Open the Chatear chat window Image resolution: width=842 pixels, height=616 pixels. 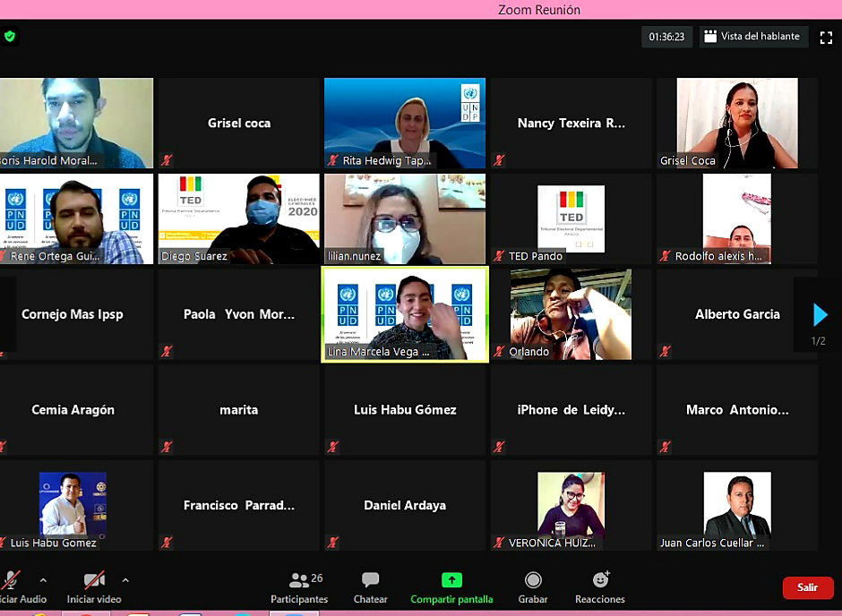370,586
